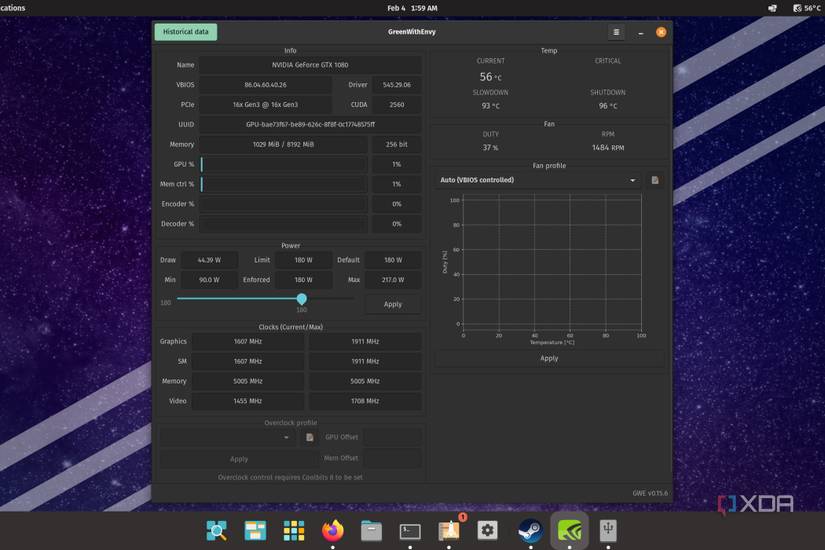The width and height of the screenshot is (825, 550).
Task: Select the Graphics max clock 1911 MHz
Action: [365, 342]
